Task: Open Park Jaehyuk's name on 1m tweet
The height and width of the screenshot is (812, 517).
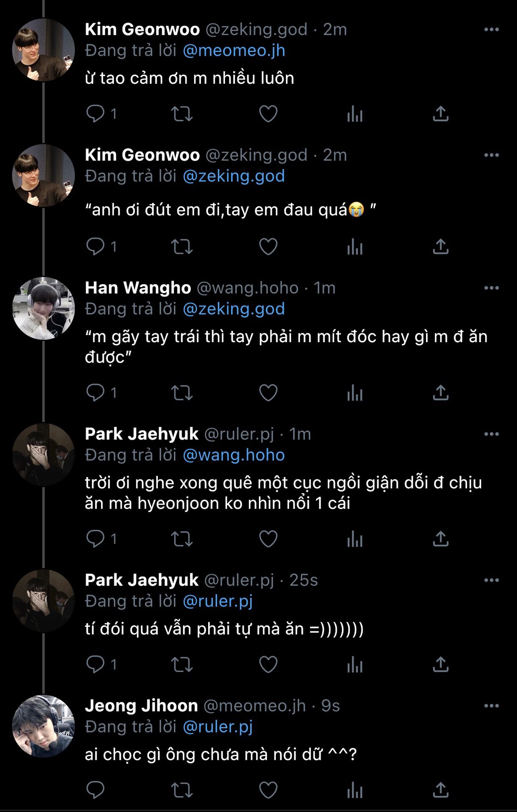Action: pyautogui.click(x=142, y=434)
